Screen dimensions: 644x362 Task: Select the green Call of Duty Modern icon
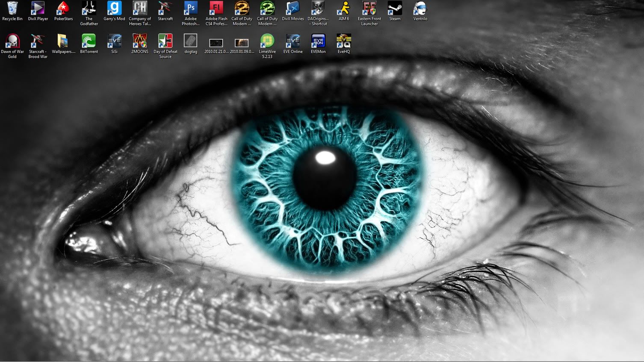pyautogui.click(x=267, y=8)
